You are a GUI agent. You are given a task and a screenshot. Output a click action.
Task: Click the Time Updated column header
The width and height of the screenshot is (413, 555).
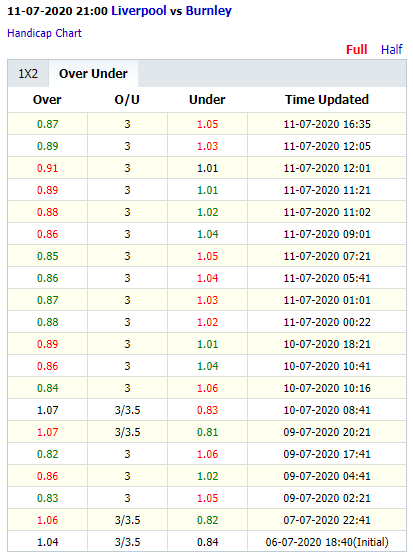pos(327,100)
